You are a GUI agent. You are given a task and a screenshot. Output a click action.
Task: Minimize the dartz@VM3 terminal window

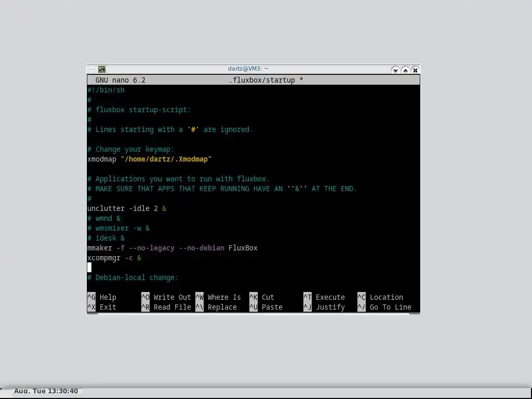click(x=395, y=70)
